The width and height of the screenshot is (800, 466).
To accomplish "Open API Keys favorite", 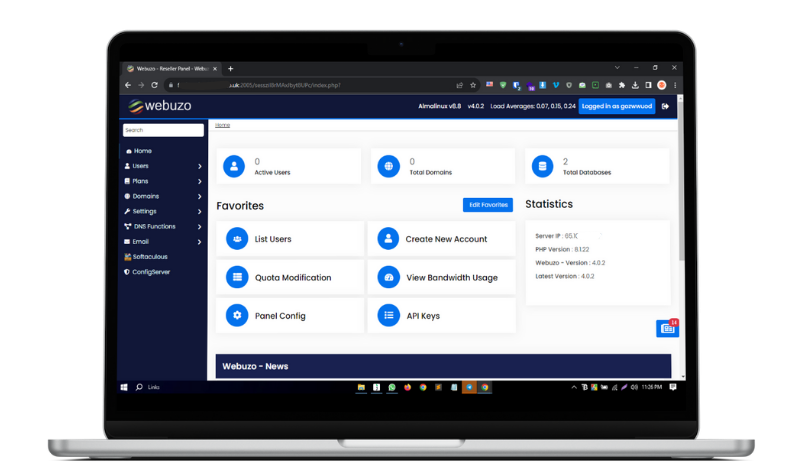I will 441,315.
